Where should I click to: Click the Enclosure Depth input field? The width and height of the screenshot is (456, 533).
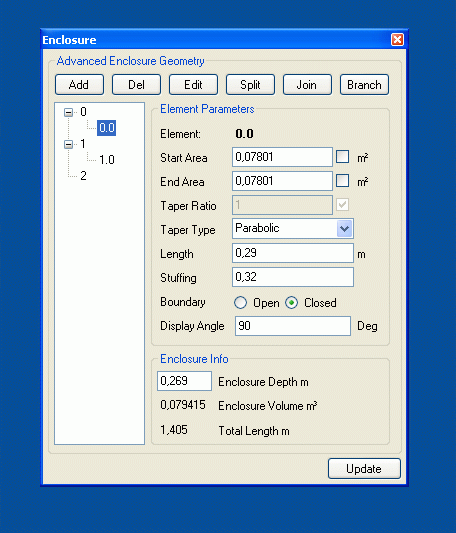[184, 381]
